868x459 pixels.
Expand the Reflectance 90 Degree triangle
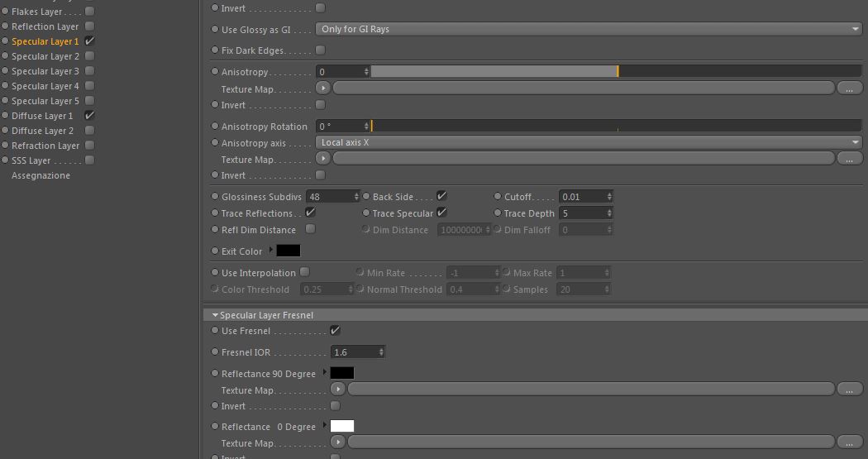click(x=324, y=373)
